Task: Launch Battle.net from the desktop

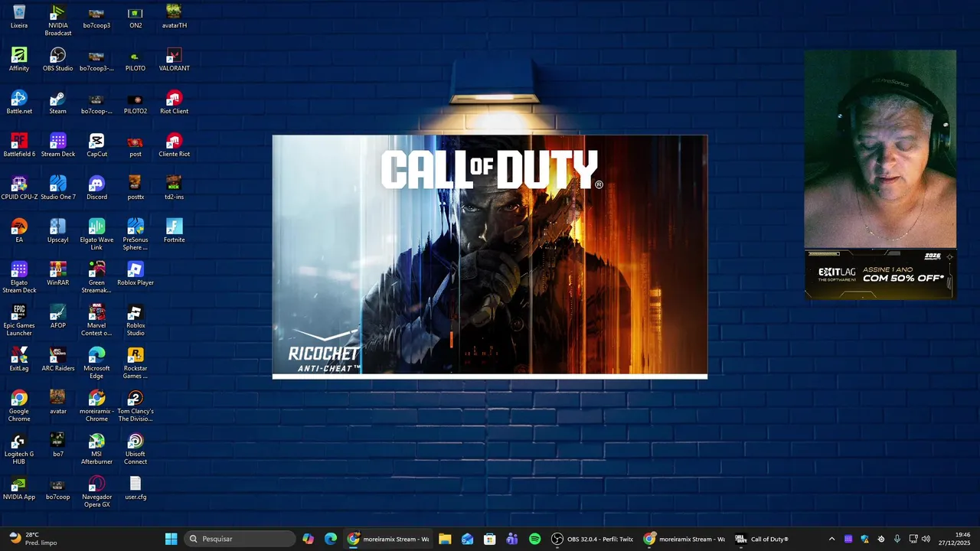Action: [x=19, y=103]
